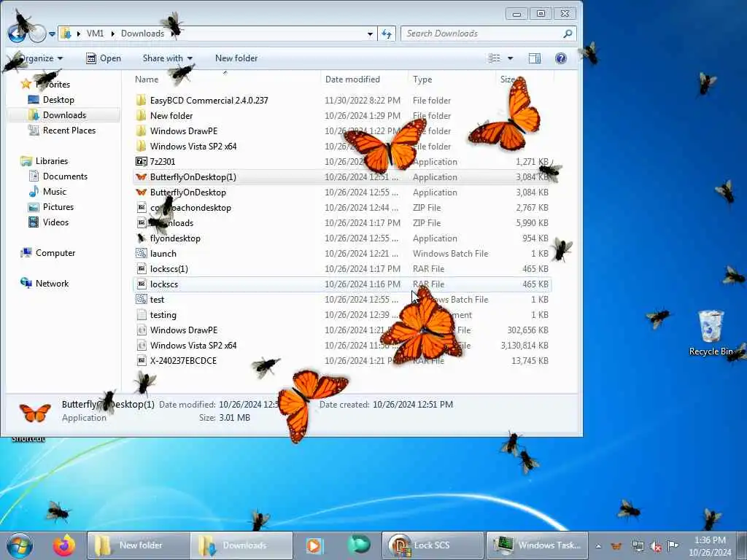
Task: Open Windows Media Player taskbar icon
Action: 314,545
